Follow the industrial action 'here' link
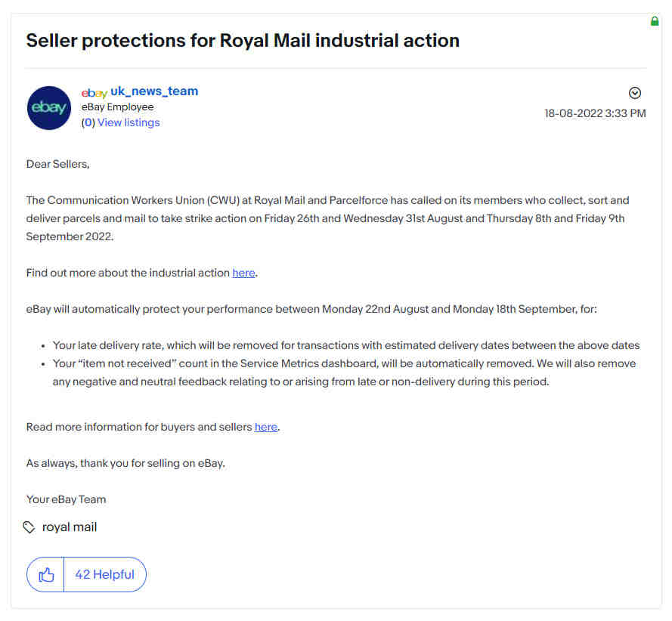The height and width of the screenshot is (621, 672). tap(243, 273)
